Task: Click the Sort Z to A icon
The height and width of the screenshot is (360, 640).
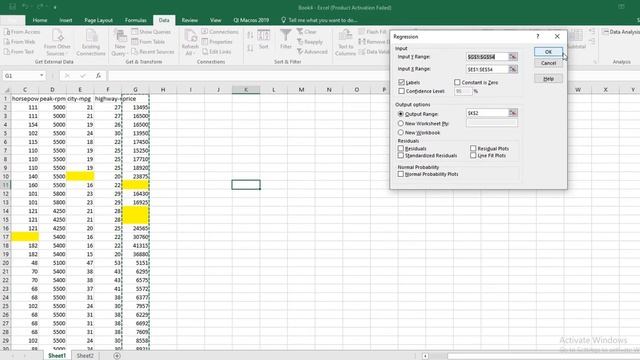Action: pyautogui.click(x=250, y=48)
